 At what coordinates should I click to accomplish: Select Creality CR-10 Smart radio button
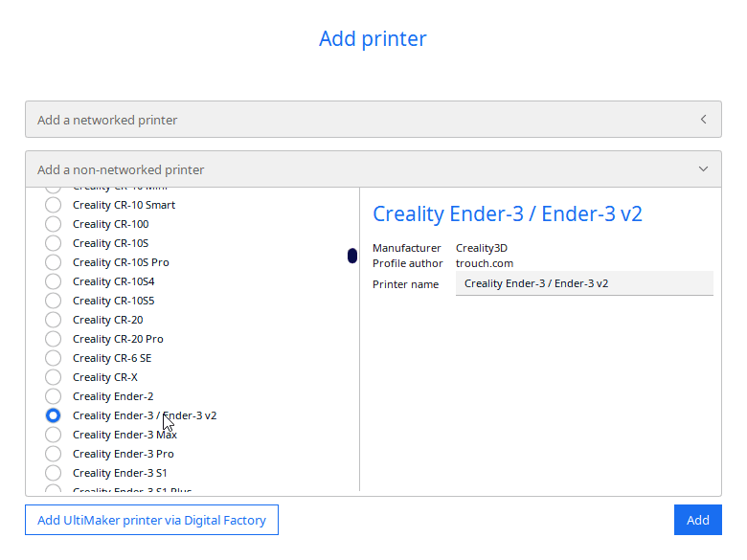[53, 205]
